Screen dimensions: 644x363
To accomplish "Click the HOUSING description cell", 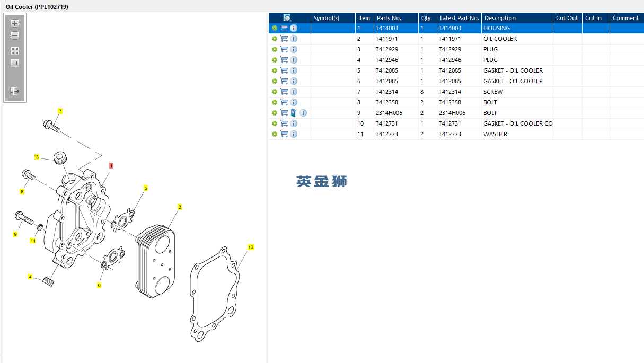I will (517, 28).
